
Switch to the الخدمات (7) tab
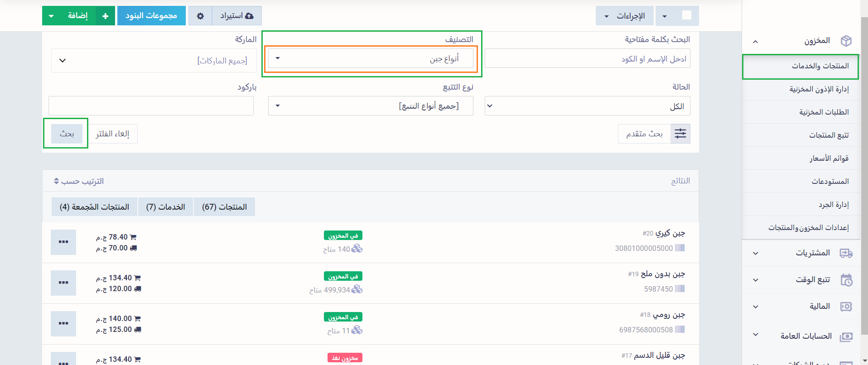pyautogui.click(x=165, y=207)
